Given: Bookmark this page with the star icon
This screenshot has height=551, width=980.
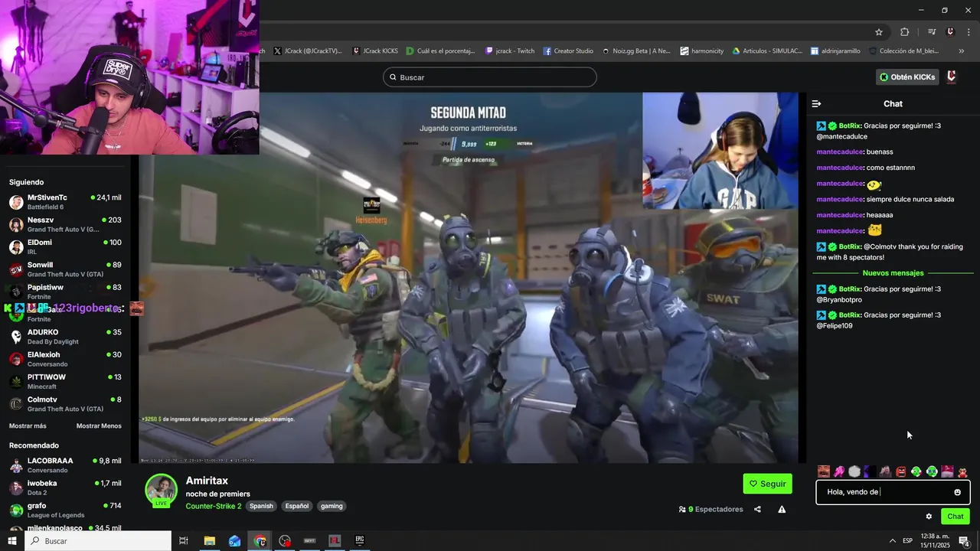Looking at the screenshot, I should [x=879, y=32].
